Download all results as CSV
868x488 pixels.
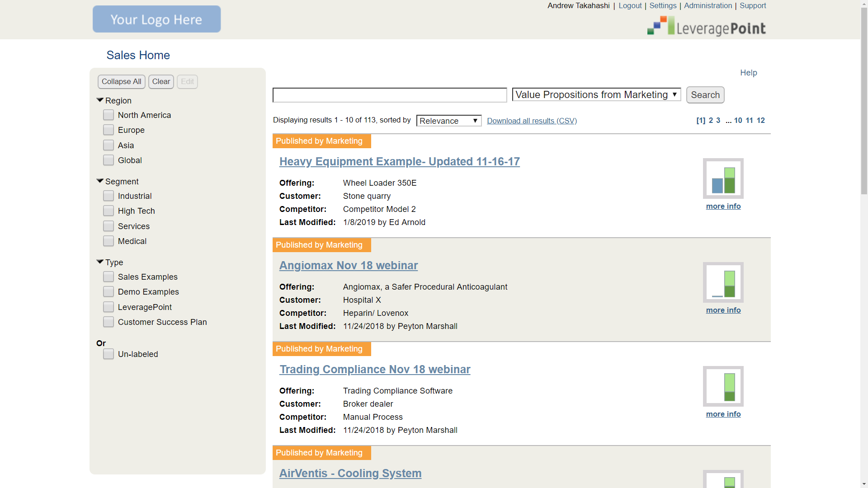coord(532,121)
